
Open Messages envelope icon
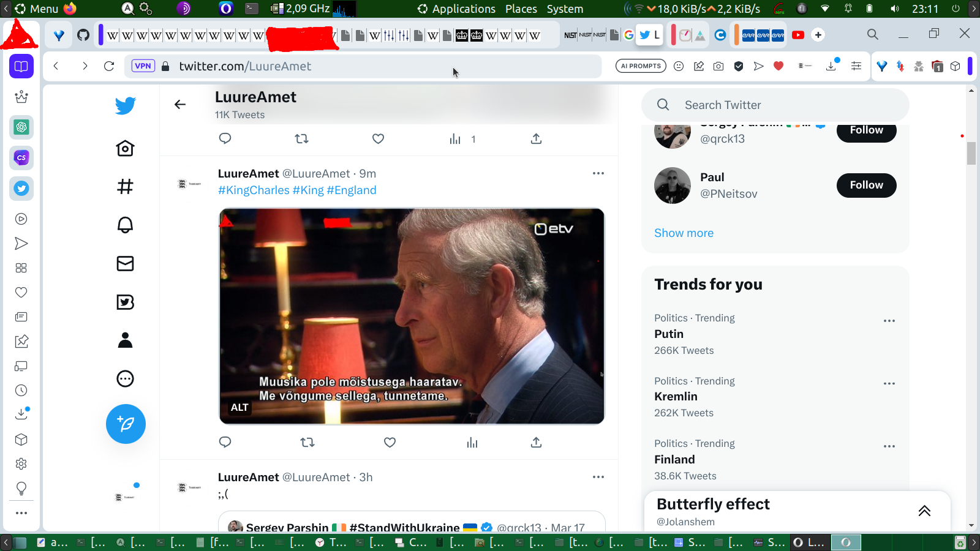[125, 263]
